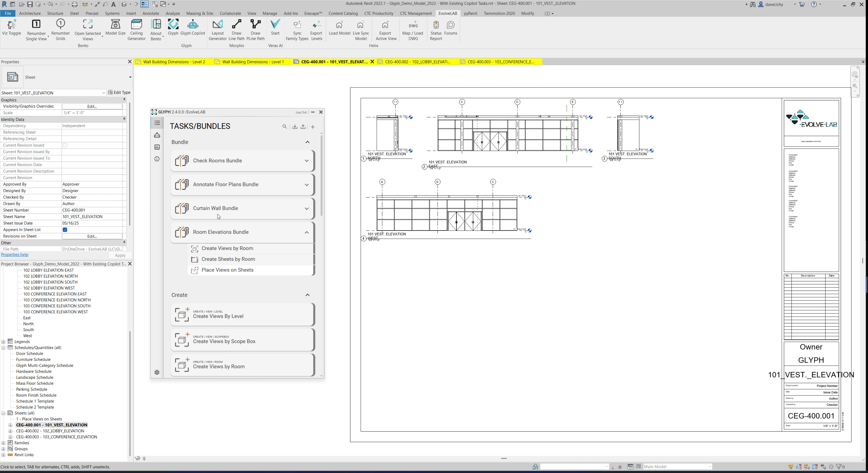This screenshot has height=473, width=868.
Task: Switch to pyRevit ribbon tab
Action: click(x=470, y=14)
